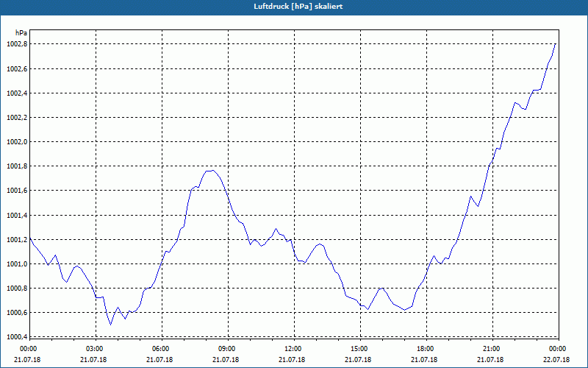Click the 1002,2 y-axis label
Viewport: 588px width, 368px height.
(17, 118)
